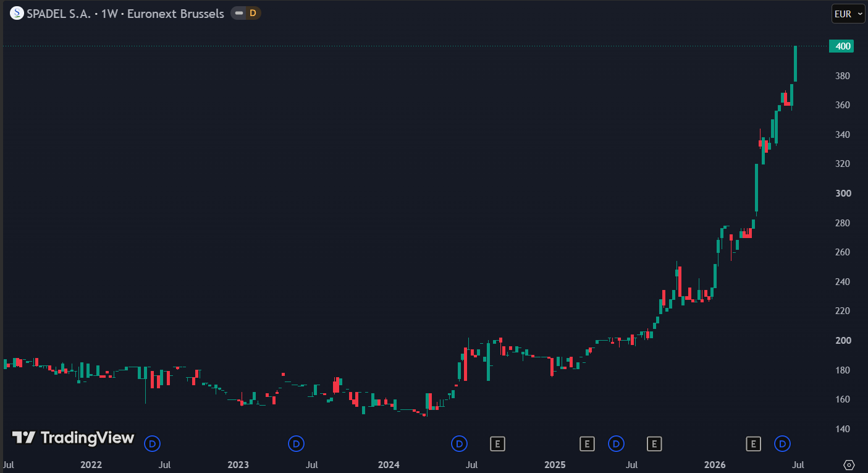This screenshot has height=473, width=868.
Task: Open the earnings E marker in early 2026
Action: point(753,443)
